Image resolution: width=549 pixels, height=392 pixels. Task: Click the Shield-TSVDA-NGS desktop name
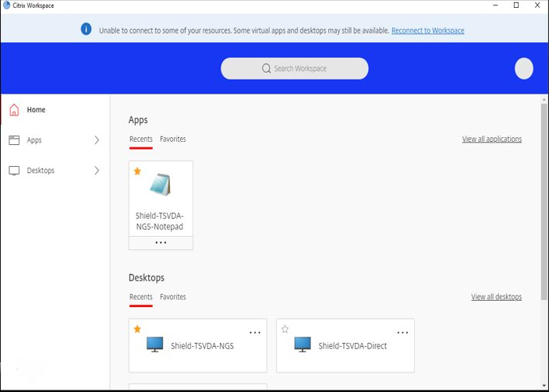(x=203, y=346)
